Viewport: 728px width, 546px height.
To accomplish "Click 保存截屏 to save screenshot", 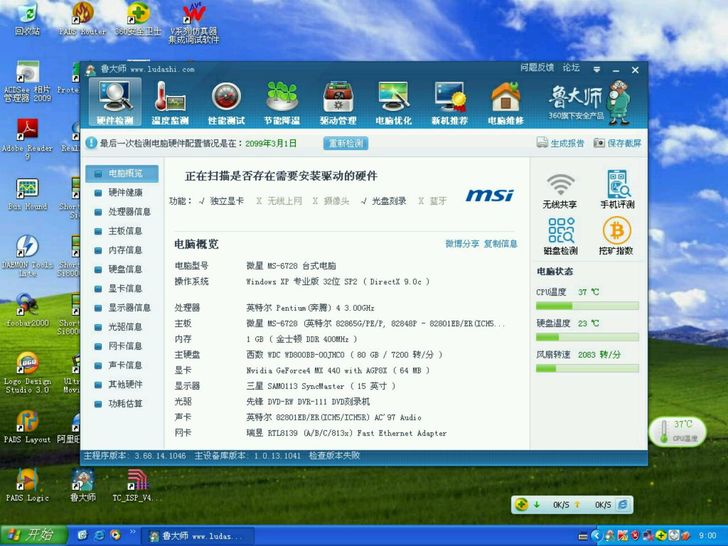I will (618, 143).
